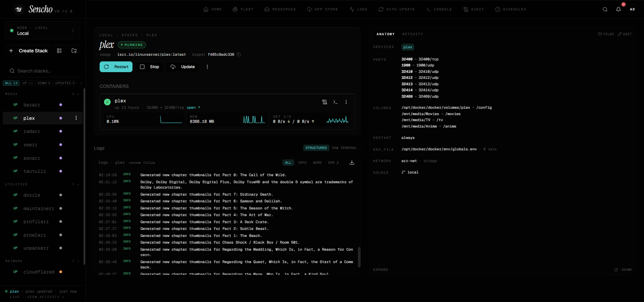
Task: Open the stack list view options icon
Action: pos(59,51)
